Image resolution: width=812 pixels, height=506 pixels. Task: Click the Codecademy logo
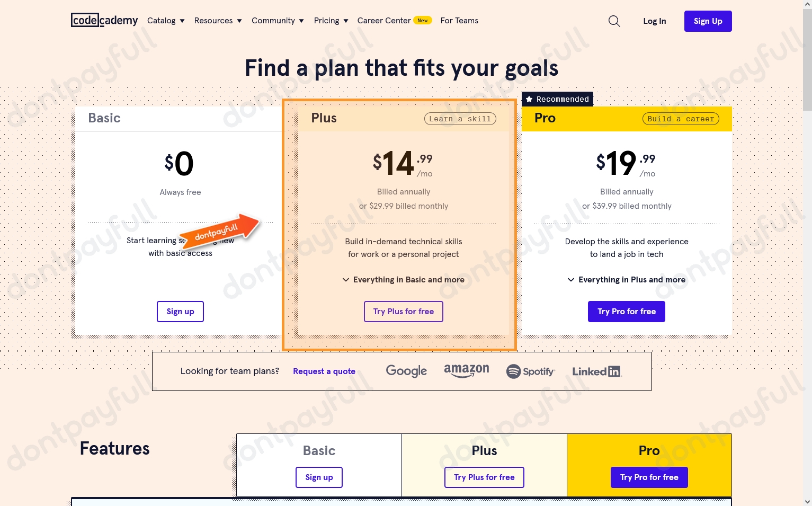click(x=104, y=20)
